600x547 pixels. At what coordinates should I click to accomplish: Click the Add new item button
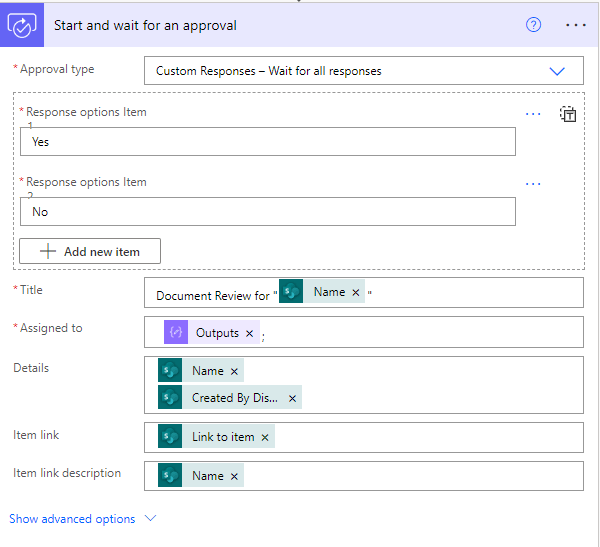(x=90, y=251)
